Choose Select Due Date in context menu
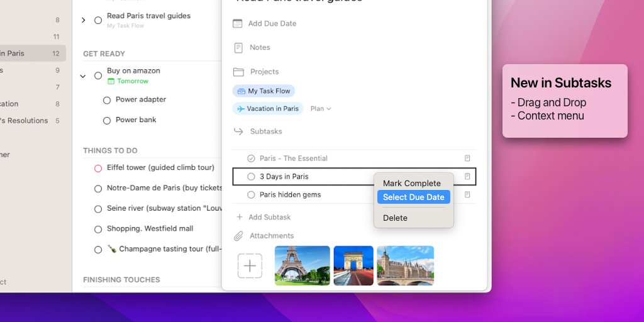Image resolution: width=644 pixels, height=322 pixels. click(414, 197)
